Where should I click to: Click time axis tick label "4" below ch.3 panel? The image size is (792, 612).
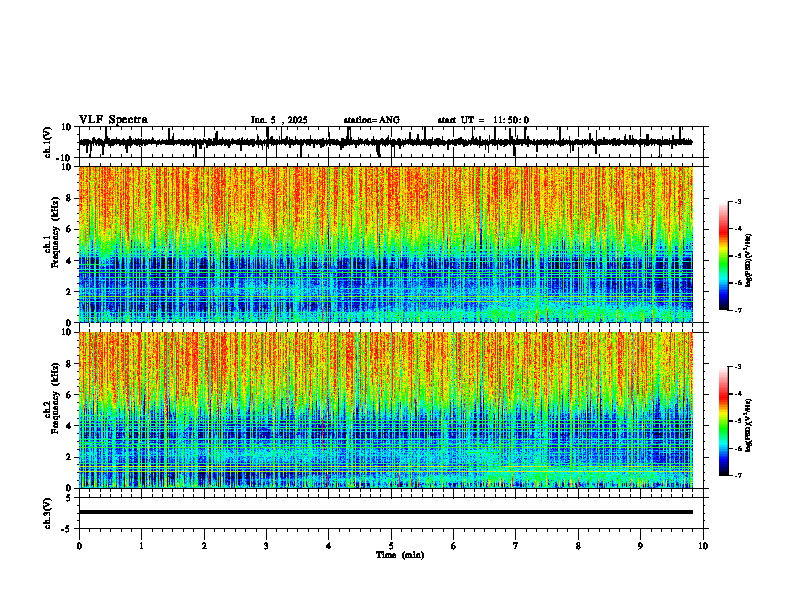point(329,546)
